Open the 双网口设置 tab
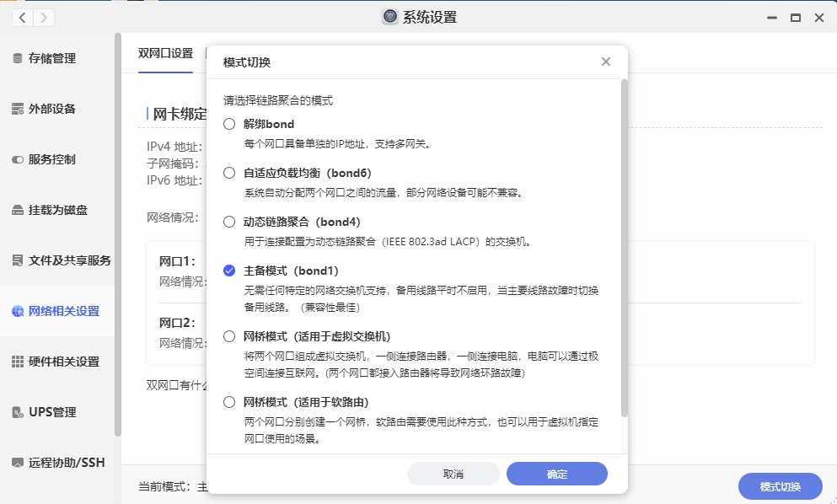This screenshot has height=504, width=837. (x=165, y=53)
